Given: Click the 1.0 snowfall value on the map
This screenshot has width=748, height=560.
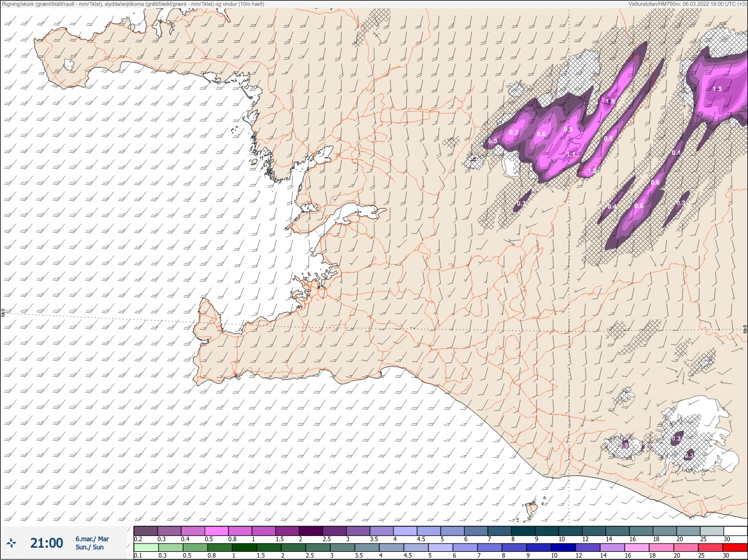Looking at the screenshot, I should click(592, 171).
